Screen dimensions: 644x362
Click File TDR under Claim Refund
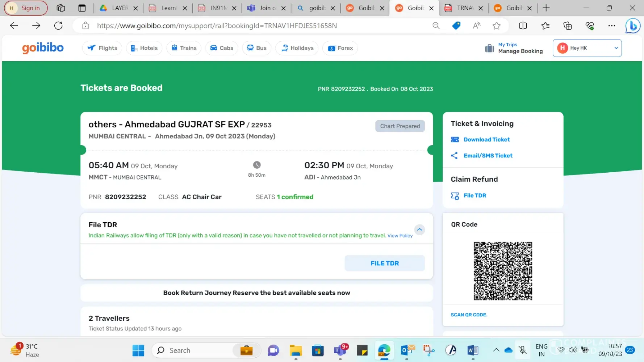475,195
